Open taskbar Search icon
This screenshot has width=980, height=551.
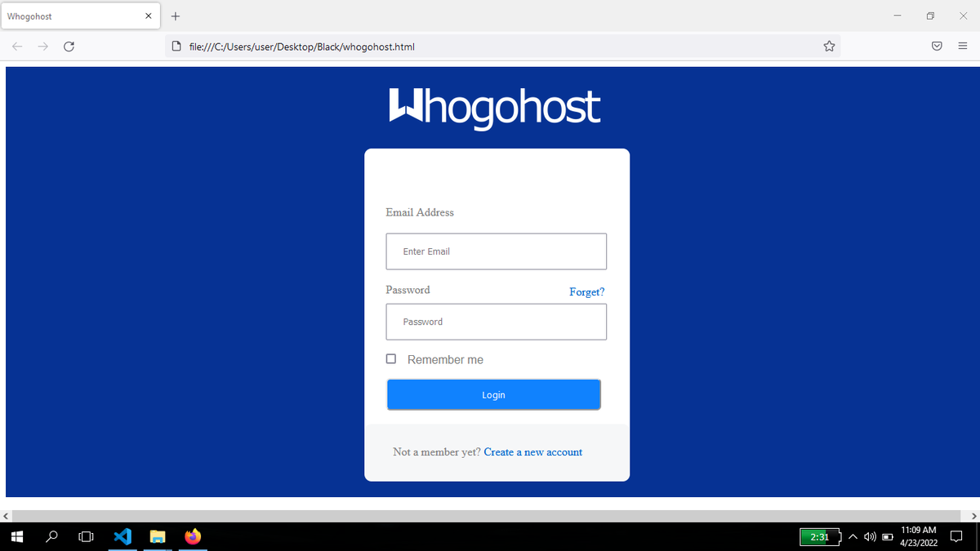coord(52,536)
